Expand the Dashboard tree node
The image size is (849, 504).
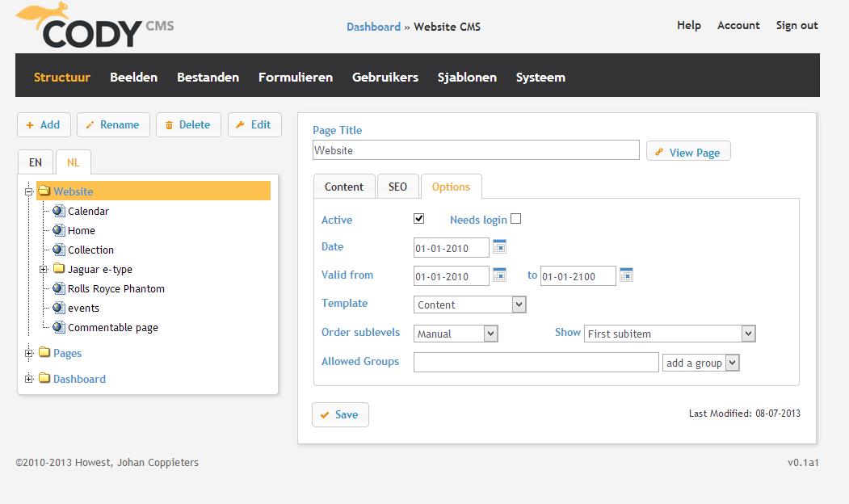[x=29, y=379]
